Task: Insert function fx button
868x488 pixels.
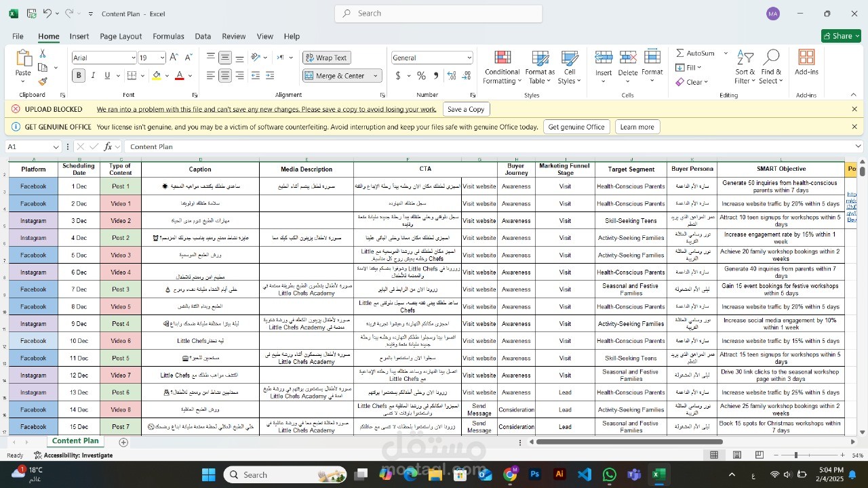Action: pos(108,146)
